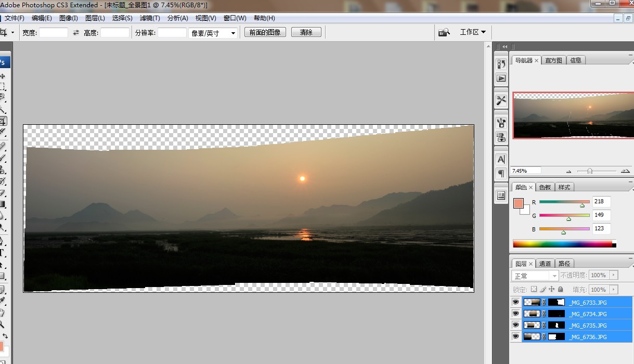Open the Brushes panel icon in dock
The image size is (634, 364).
[x=501, y=123]
